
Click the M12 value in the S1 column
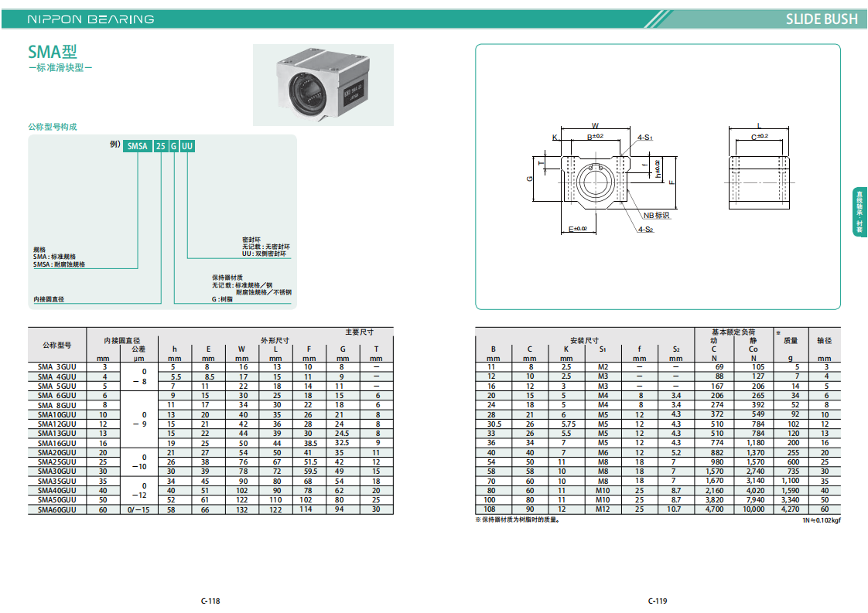click(603, 509)
